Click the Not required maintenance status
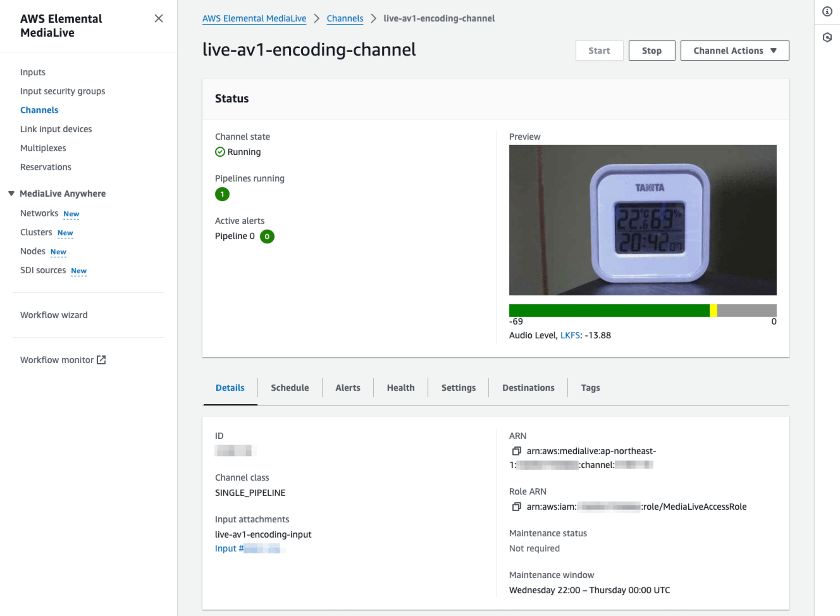This screenshot has height=616, width=840. pos(534,548)
